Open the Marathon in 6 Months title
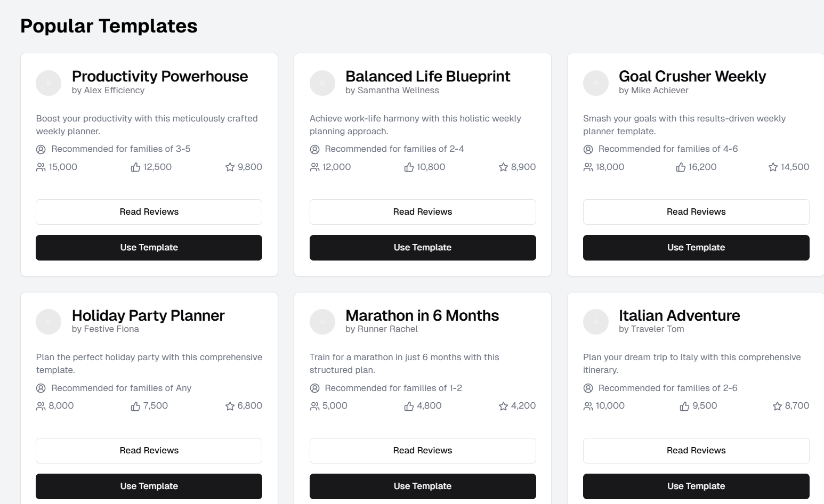Viewport: 824px width, 504px height. [422, 315]
